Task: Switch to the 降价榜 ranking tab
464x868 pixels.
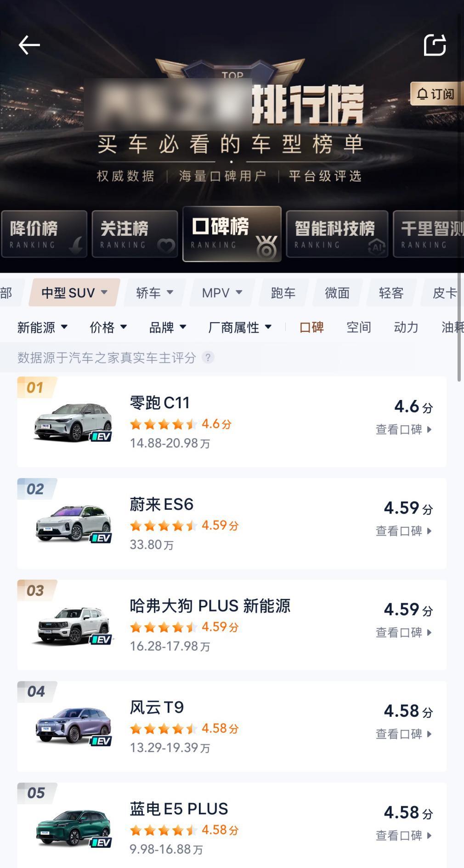Action: (44, 234)
